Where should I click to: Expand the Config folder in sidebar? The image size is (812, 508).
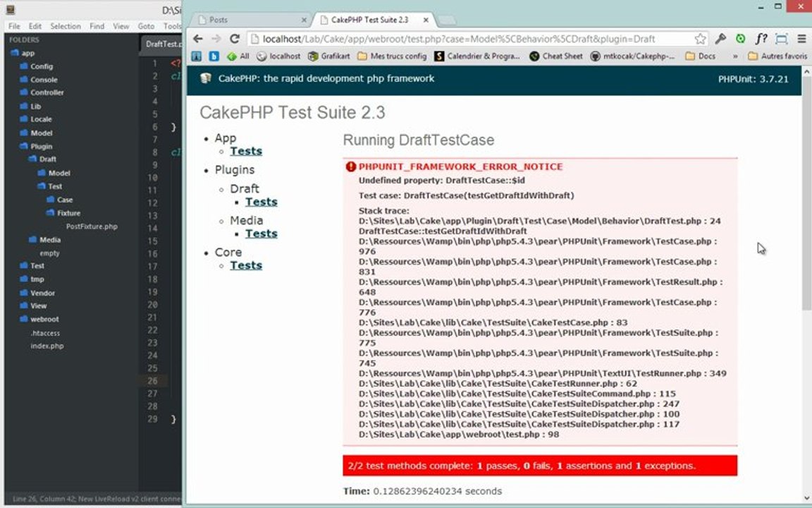[36, 66]
